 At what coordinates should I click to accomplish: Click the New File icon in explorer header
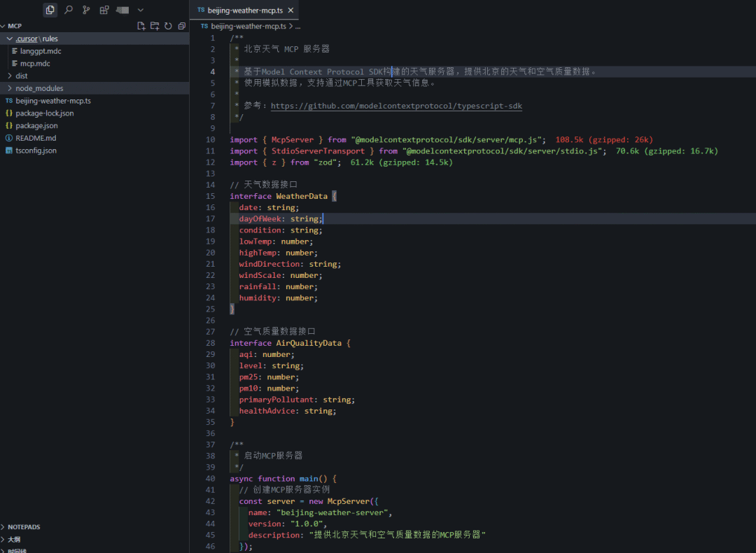(x=141, y=26)
